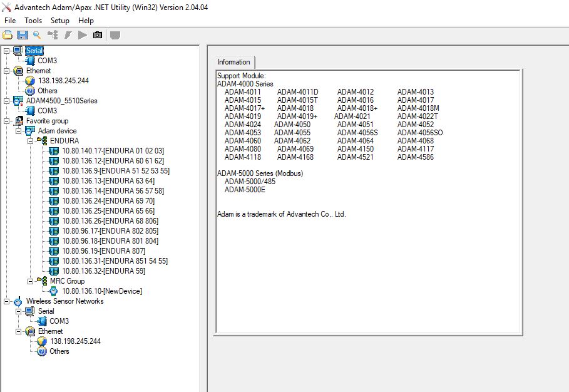The image size is (569, 392).
Task: Click the lightning bolt toolbar icon
Action: pos(68,35)
